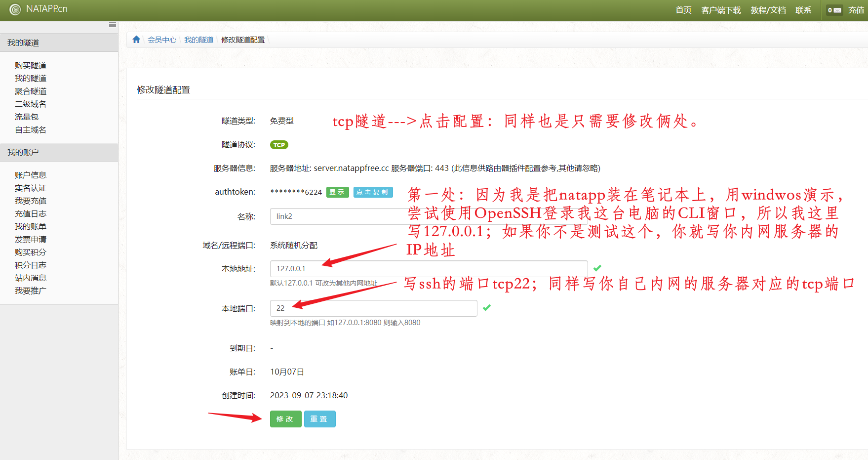Screen dimensions: 868x460
Task: Open 账户信息 in sidebar
Action: click(x=31, y=175)
